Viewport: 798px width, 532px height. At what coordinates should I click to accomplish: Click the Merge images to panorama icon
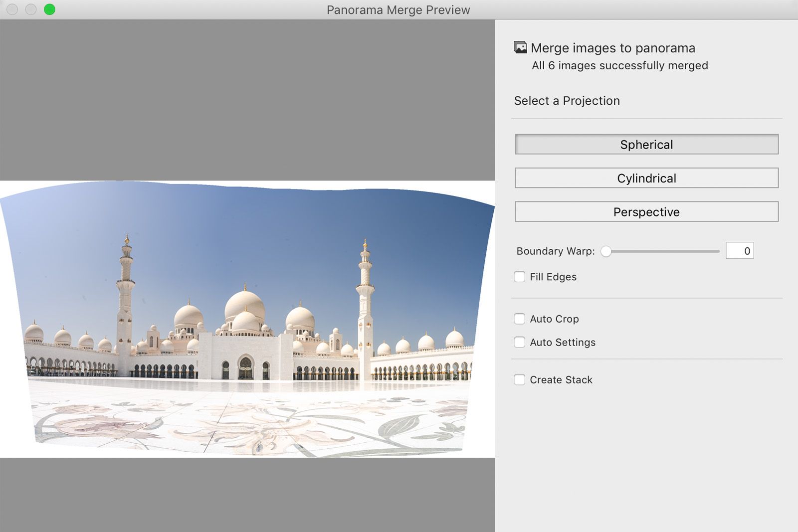pos(519,47)
